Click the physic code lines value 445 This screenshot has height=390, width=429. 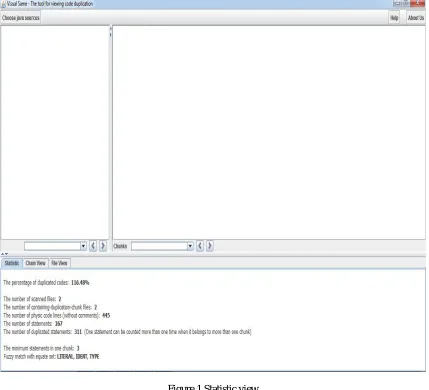point(106,315)
